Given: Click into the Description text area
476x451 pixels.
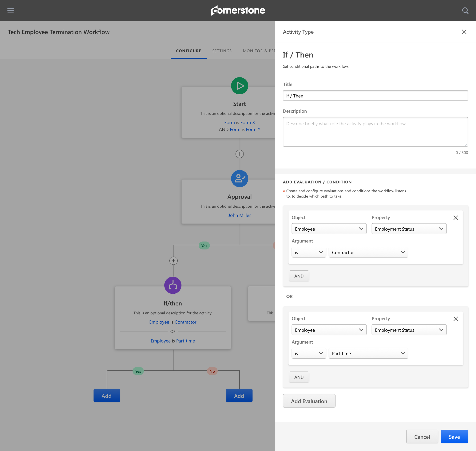Looking at the screenshot, I should pos(375,132).
